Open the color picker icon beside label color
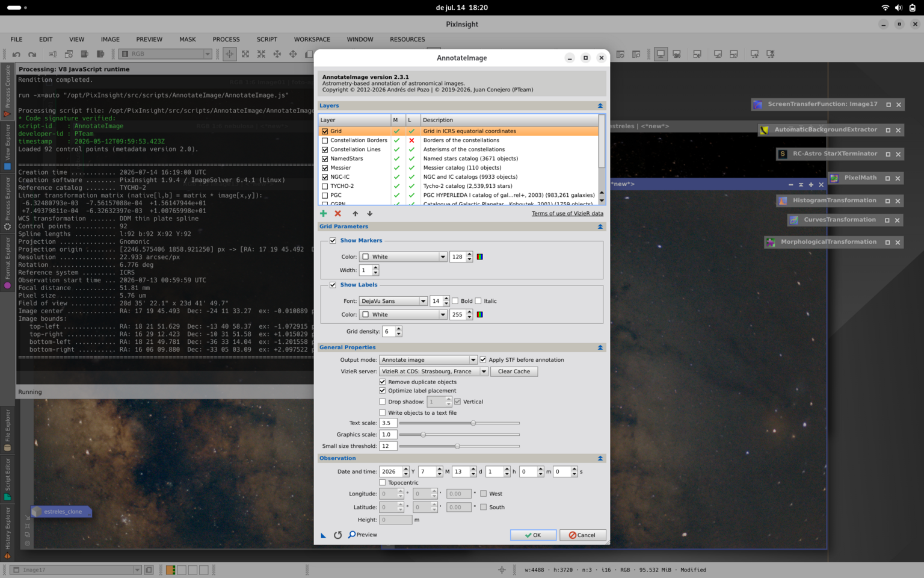This screenshot has height=578, width=924. 479,314
